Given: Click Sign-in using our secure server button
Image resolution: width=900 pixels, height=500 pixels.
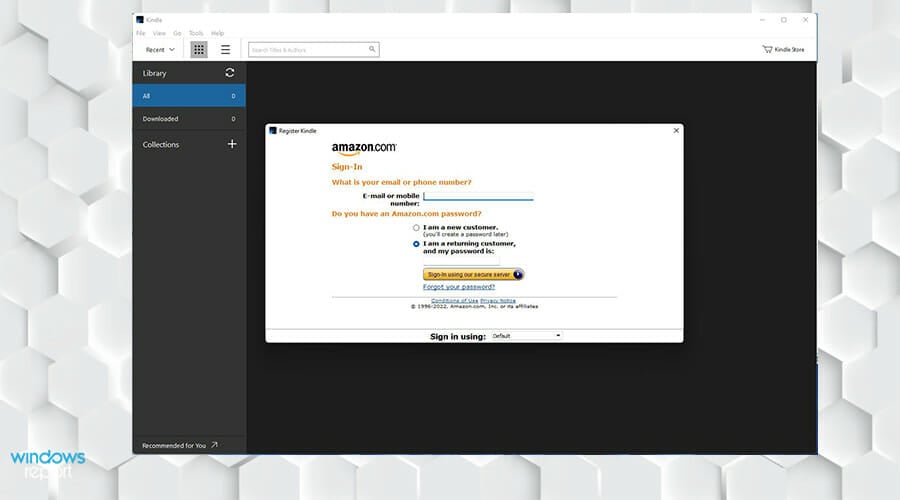Looking at the screenshot, I should (473, 274).
